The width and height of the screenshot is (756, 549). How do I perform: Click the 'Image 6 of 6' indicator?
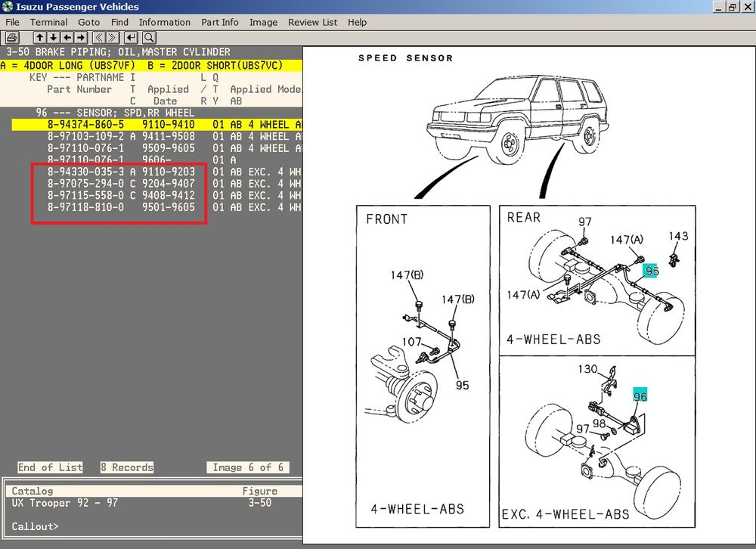(x=248, y=467)
